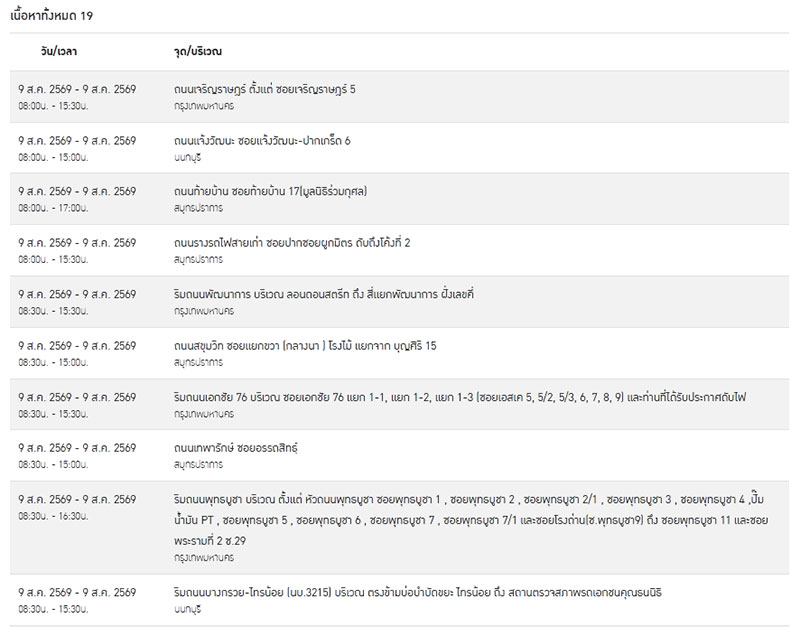
Task: Click the 08:00น. - 15:00น. time cell
Action: (53, 158)
